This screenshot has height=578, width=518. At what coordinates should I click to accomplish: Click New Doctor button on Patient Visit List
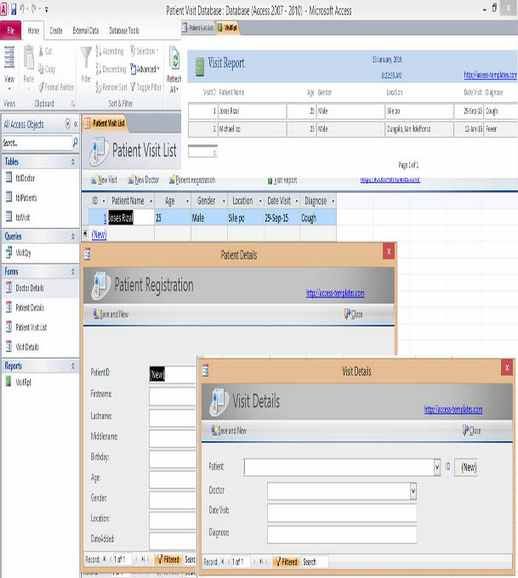[143, 180]
